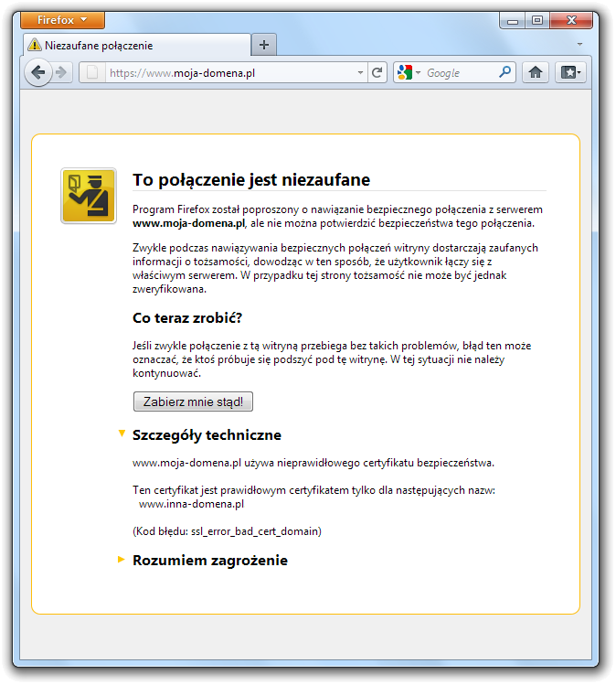This screenshot has width=616, height=685.
Task: Click the www.inna-domena.pl certificate name
Action: pyautogui.click(x=191, y=504)
